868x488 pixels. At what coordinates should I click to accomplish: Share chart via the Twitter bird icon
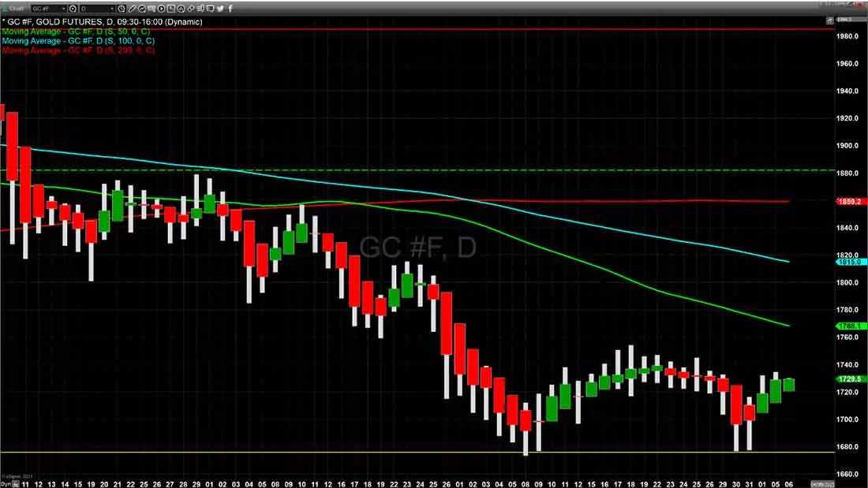[220, 9]
